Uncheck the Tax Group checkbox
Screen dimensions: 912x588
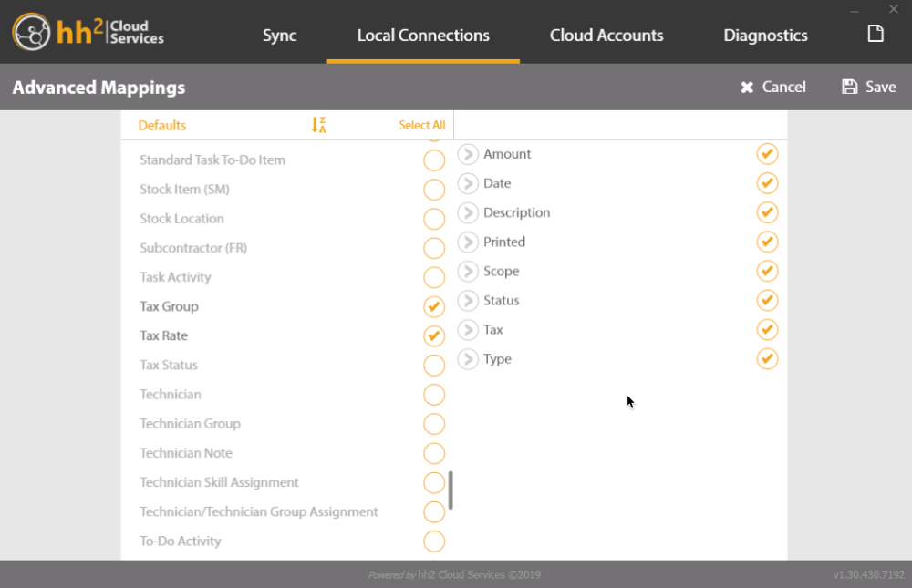434,306
